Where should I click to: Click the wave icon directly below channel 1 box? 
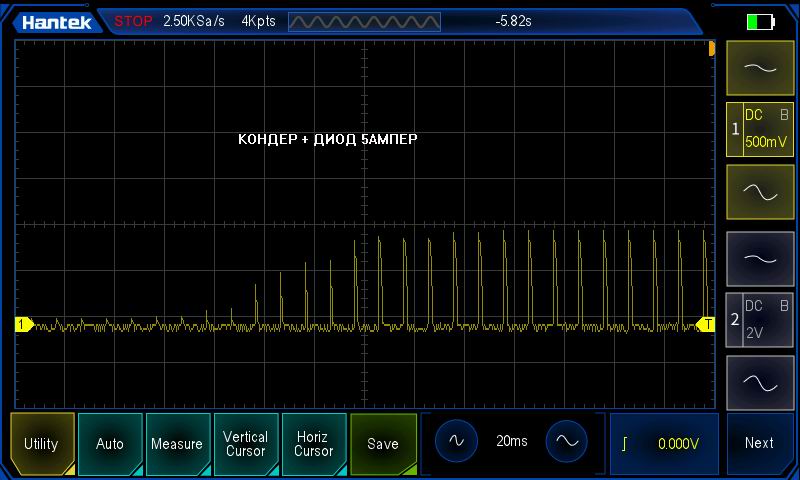pyautogui.click(x=760, y=192)
